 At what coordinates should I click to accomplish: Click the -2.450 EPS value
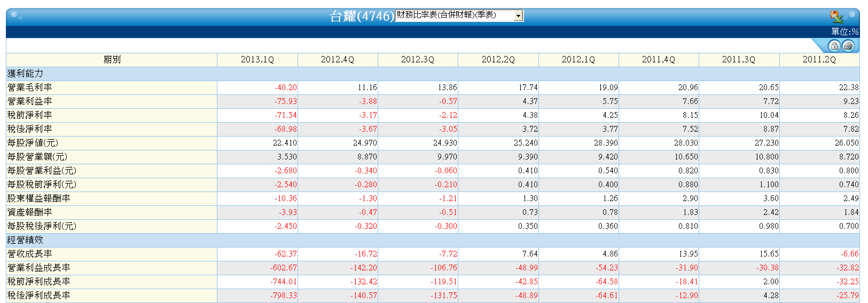pyautogui.click(x=286, y=226)
